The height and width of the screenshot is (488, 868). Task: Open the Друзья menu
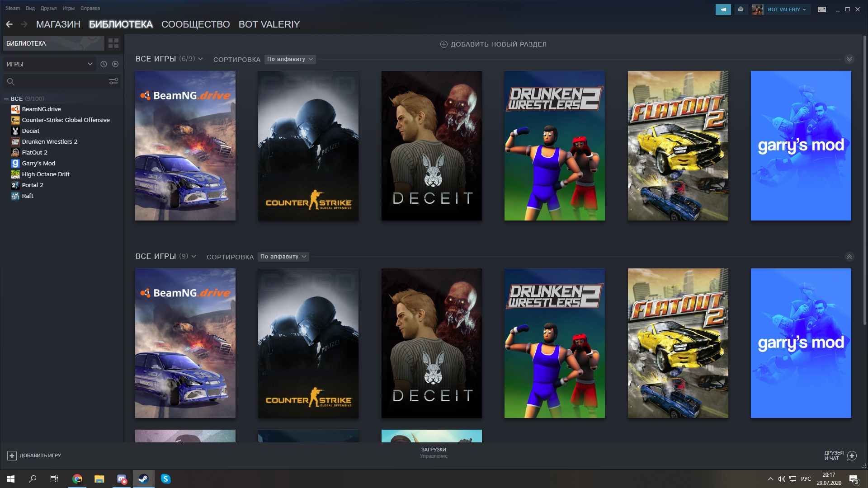point(48,8)
